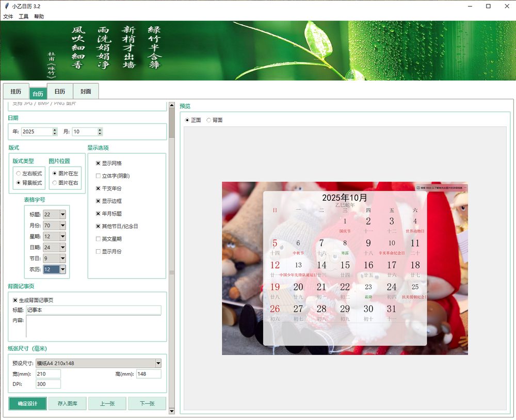
Task: Click the 确定设计 button
Action: (28, 403)
